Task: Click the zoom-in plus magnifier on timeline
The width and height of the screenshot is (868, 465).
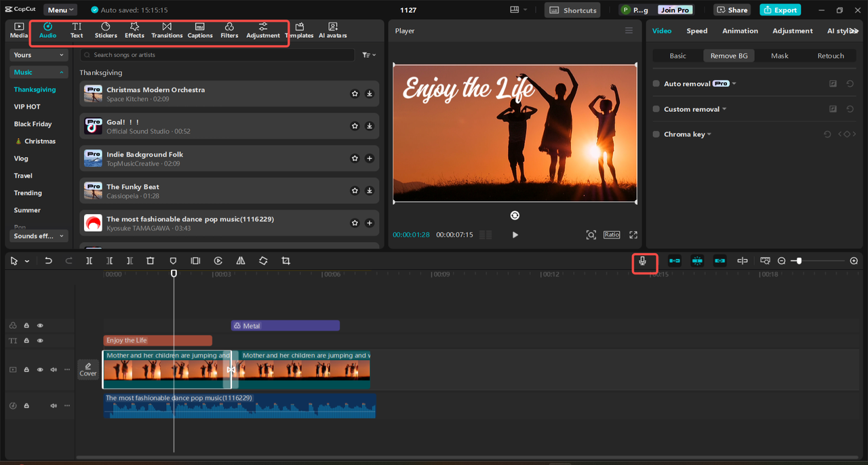Action: (854, 261)
